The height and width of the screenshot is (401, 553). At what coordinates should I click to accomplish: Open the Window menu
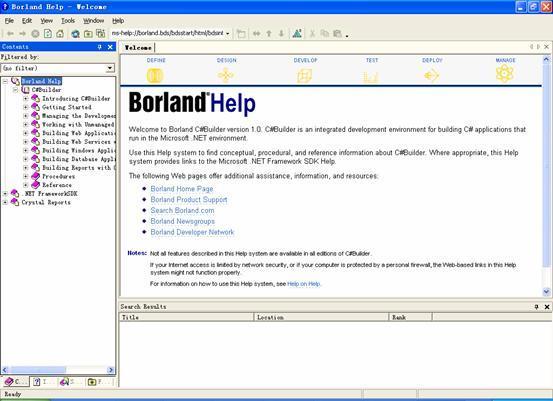coord(93,21)
